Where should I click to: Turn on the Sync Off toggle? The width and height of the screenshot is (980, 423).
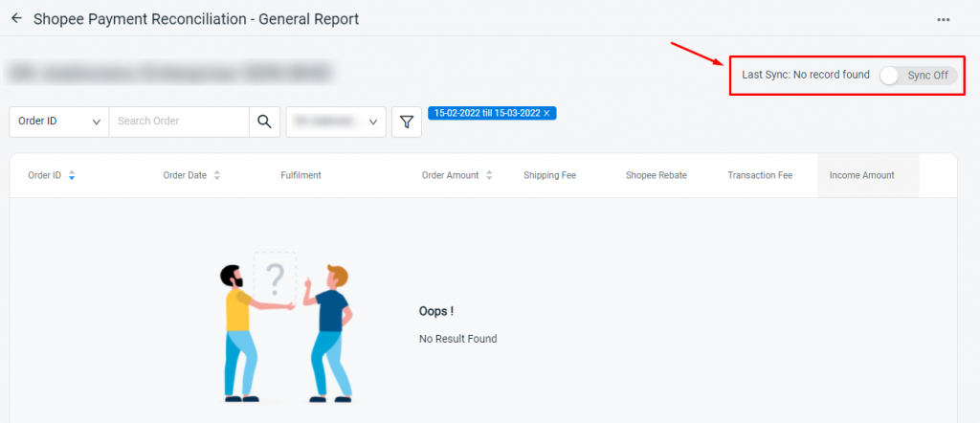click(918, 76)
